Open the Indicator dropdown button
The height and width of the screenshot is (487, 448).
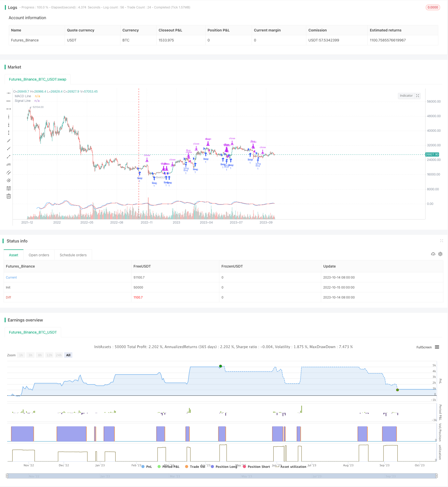click(x=406, y=96)
